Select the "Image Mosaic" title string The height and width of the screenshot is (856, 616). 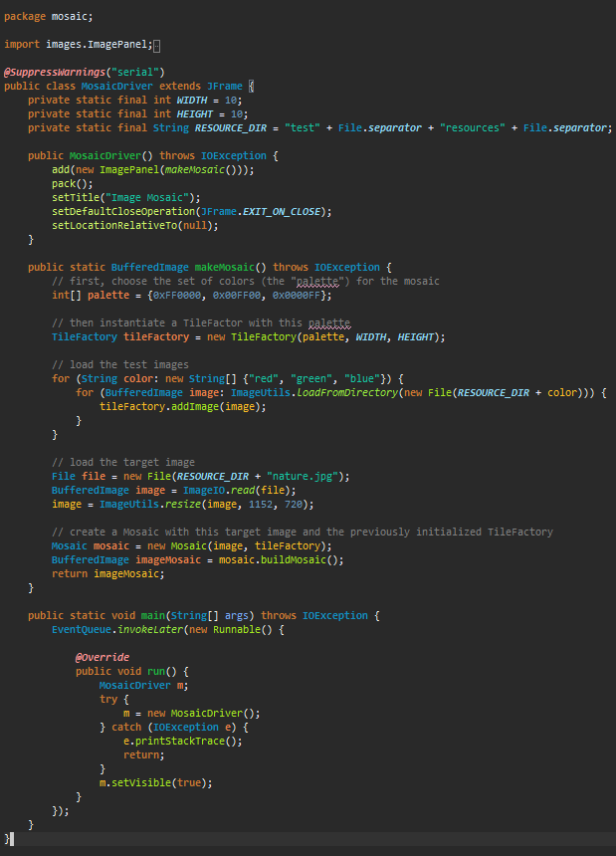(x=150, y=198)
